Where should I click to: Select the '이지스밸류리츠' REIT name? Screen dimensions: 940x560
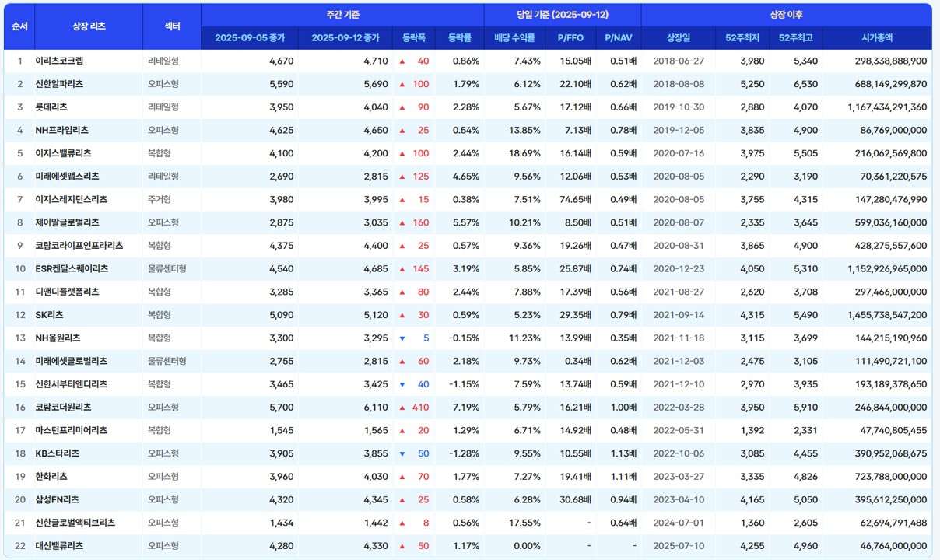tap(64, 153)
